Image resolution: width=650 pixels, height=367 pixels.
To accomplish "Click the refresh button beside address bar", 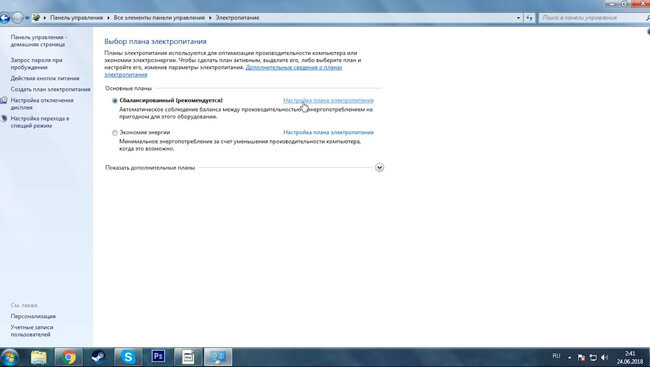I will pos(529,18).
